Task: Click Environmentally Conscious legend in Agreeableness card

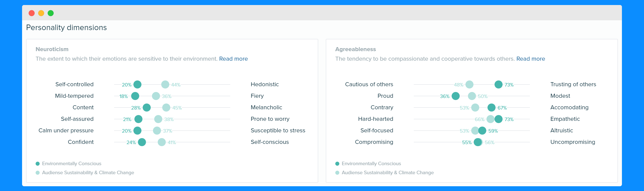Action: 368,164
